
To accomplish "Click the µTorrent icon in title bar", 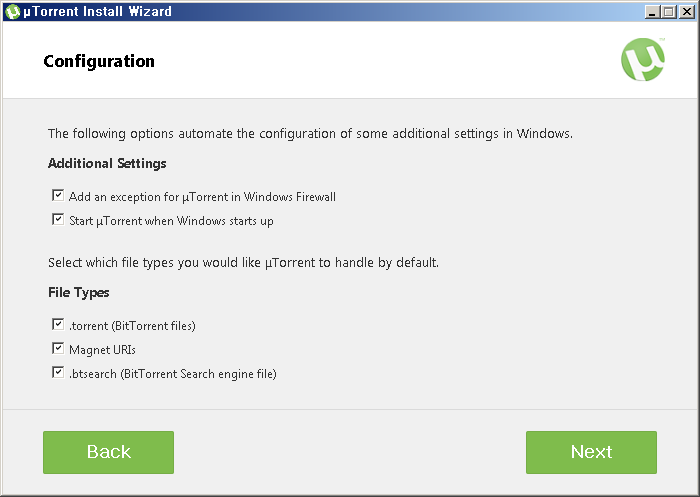I will coord(12,11).
